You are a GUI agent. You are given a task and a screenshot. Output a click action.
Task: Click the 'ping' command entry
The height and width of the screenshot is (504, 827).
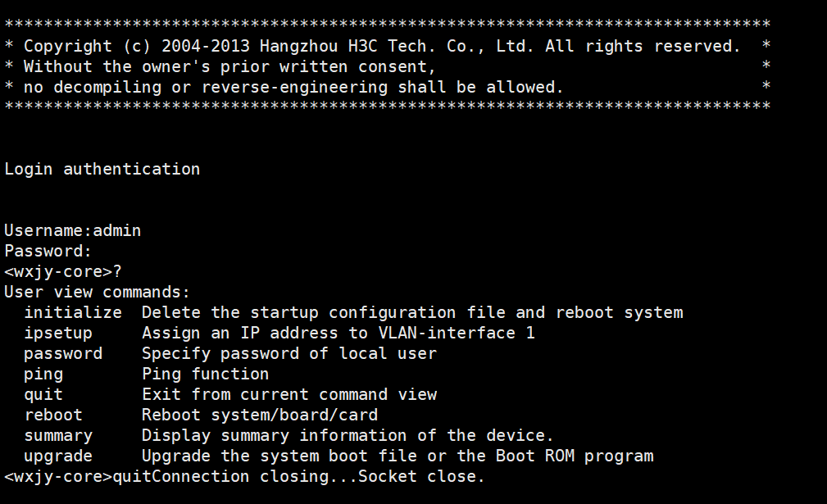tap(43, 374)
